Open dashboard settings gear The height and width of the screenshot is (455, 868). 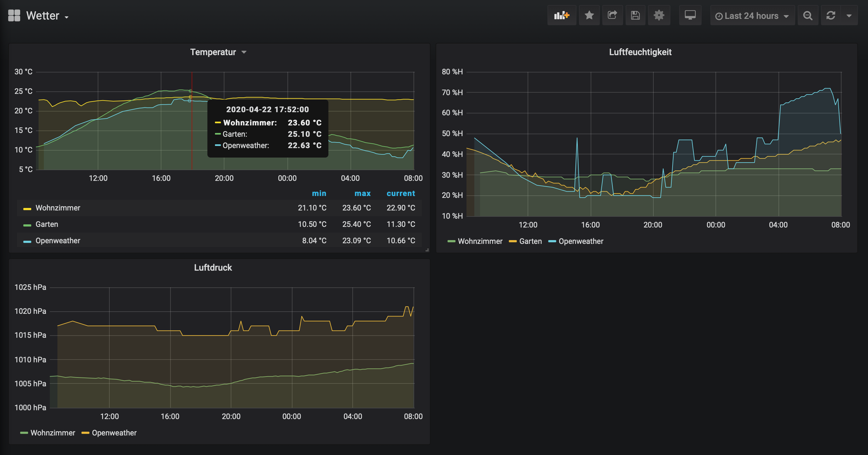click(x=659, y=15)
